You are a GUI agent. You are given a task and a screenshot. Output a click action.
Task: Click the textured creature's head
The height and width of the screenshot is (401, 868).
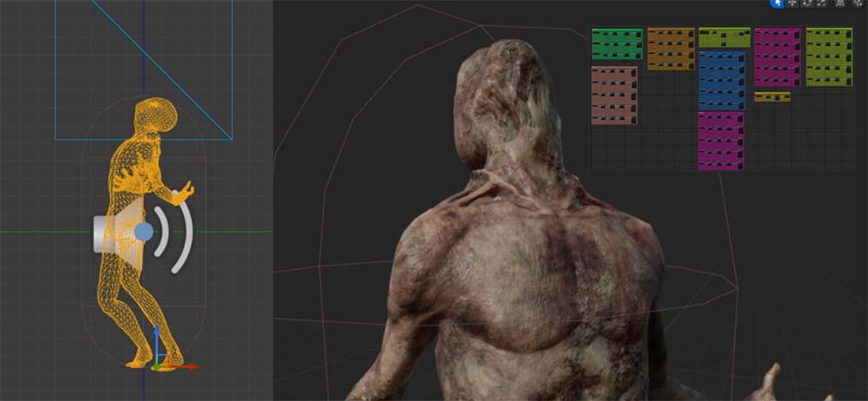tap(502, 95)
